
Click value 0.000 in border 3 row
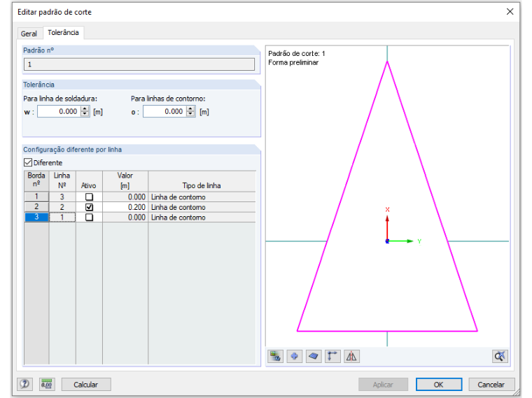pos(125,217)
